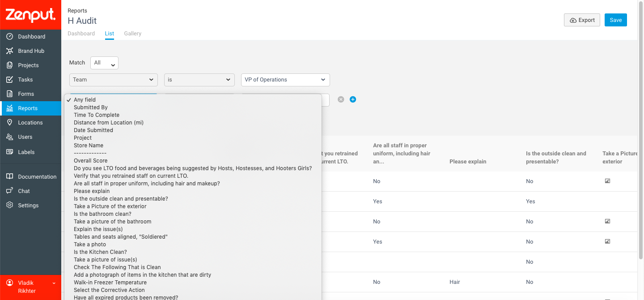Screen dimensions: 644x300
Task: Select 'Is the Kitchen Clean?' option
Action: [x=193, y=252]
